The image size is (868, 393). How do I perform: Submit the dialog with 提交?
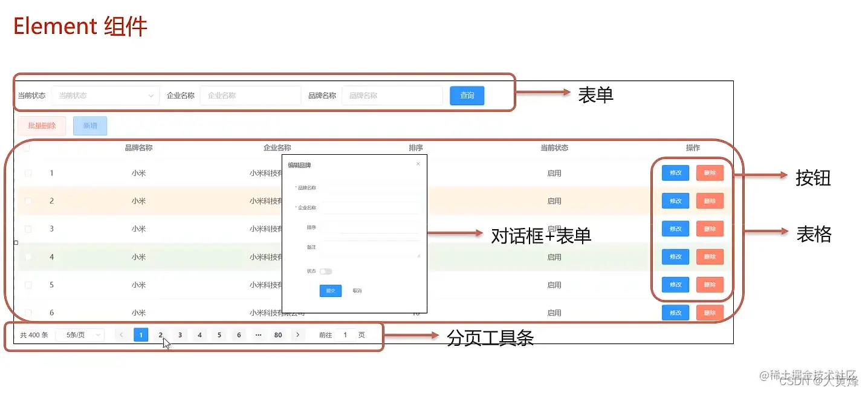330,290
